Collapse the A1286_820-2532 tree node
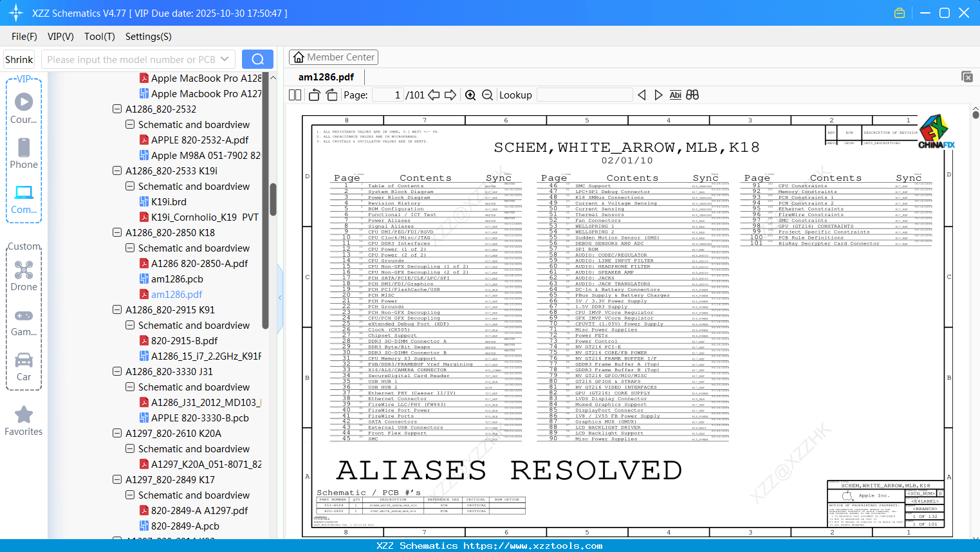The image size is (980, 552). pyautogui.click(x=117, y=109)
